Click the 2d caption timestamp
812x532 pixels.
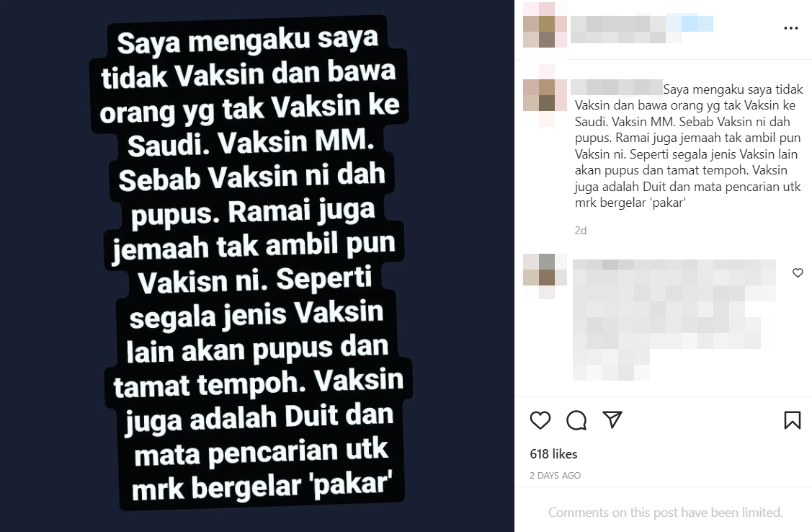[581, 231]
